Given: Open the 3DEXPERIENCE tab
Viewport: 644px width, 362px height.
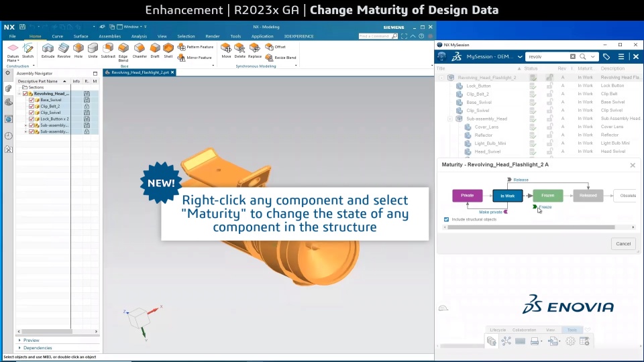Looking at the screenshot, I should pyautogui.click(x=299, y=36).
